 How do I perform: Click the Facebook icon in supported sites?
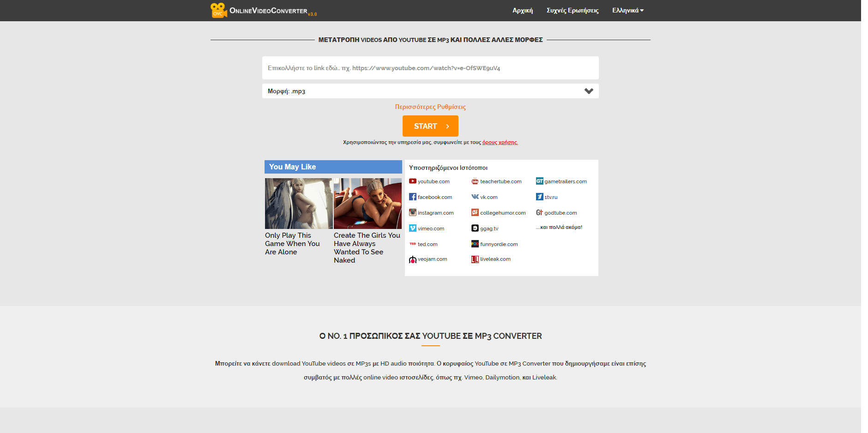pyautogui.click(x=412, y=197)
